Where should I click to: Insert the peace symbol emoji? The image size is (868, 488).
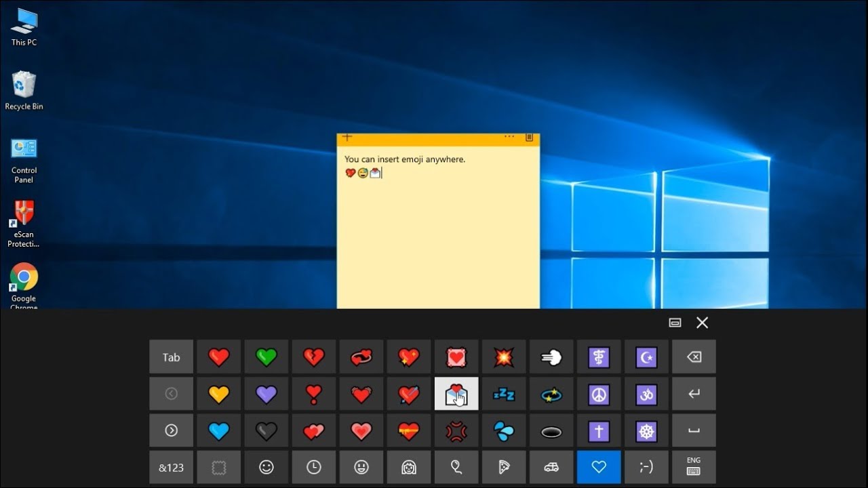pos(598,394)
